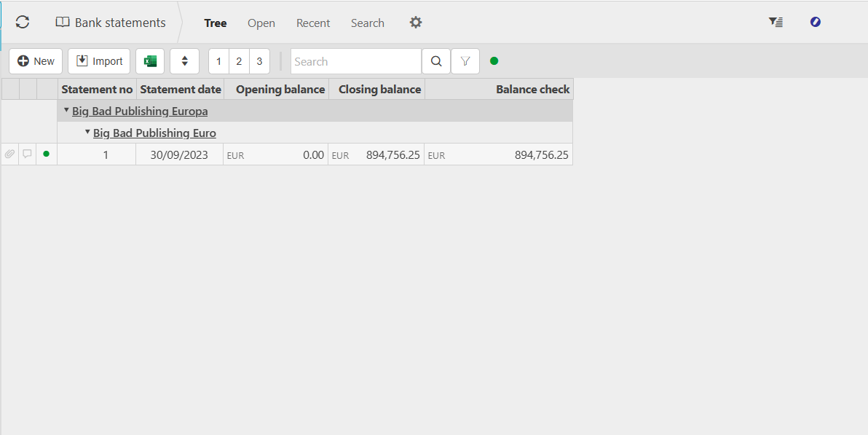Export to Excel using the green icon
This screenshot has width=868, height=435.
coord(150,61)
